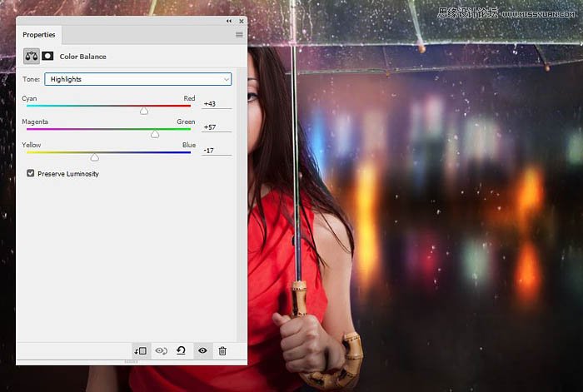Click the Yellow-Blue value field showing -17
583x392 pixels.
216,150
